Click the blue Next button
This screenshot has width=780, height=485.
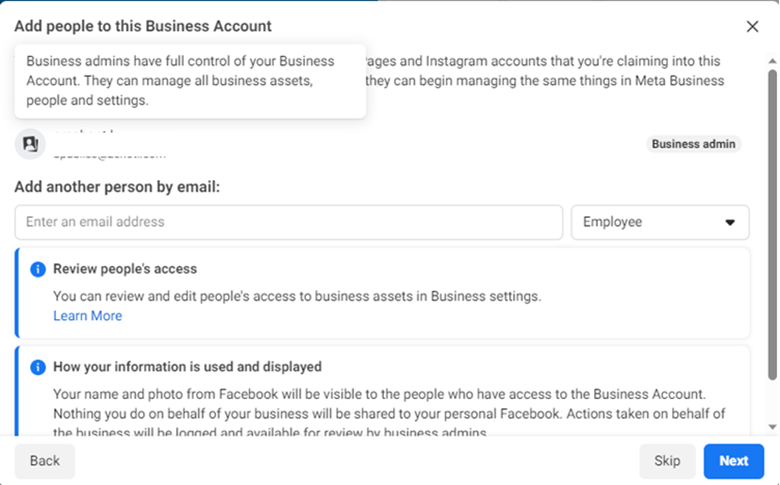[x=734, y=461]
